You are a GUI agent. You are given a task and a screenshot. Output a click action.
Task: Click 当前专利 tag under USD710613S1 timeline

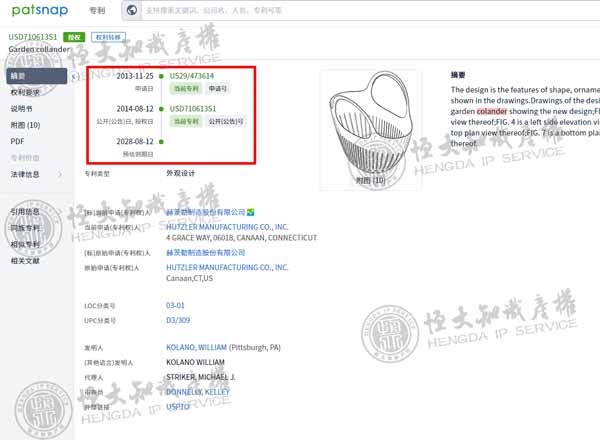coord(186,122)
